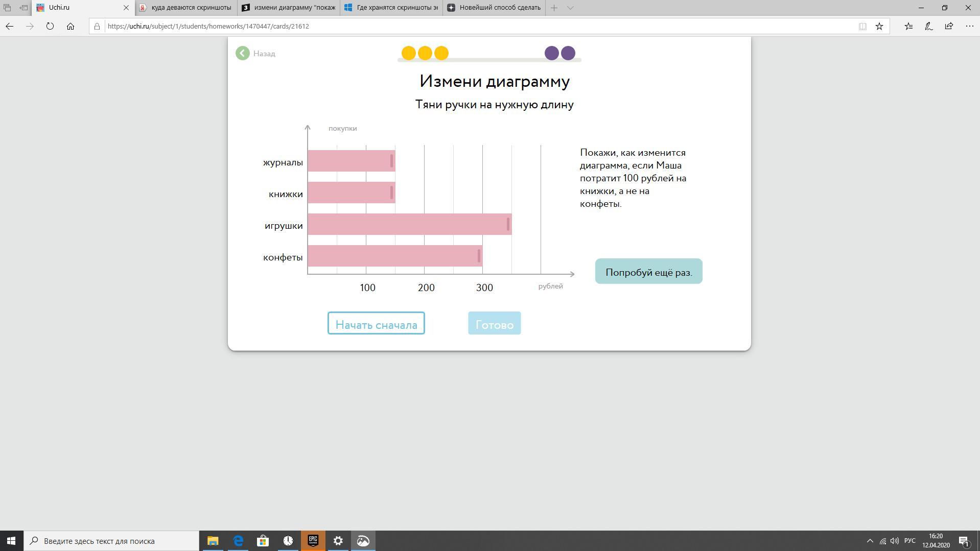Open the Favorites hub icon
Image resolution: width=980 pixels, height=551 pixels.
908,26
